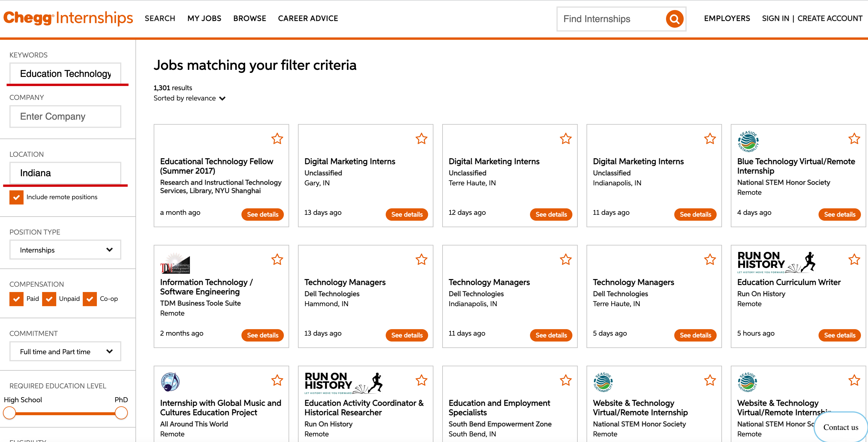This screenshot has width=868, height=442.
Task: Click the PhD education slider handle
Action: 121,413
